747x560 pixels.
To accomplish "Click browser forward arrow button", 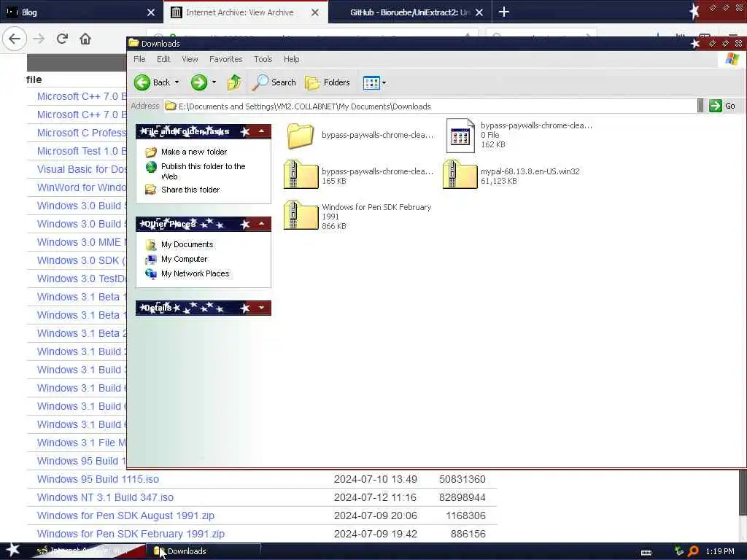I will tap(39, 39).
